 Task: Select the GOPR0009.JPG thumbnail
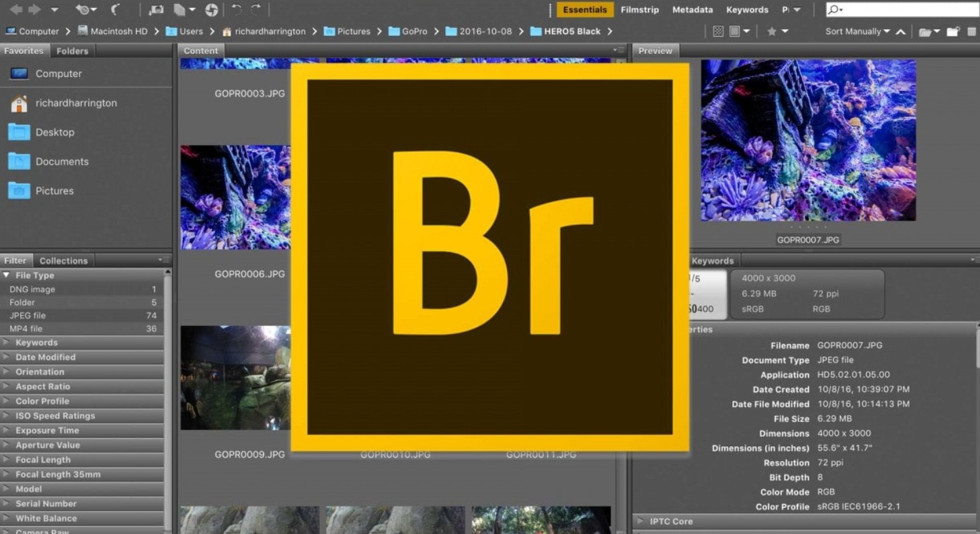pos(236,378)
